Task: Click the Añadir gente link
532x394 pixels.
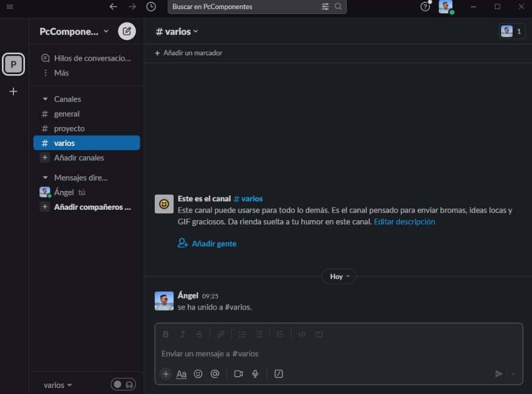Action: tap(207, 244)
